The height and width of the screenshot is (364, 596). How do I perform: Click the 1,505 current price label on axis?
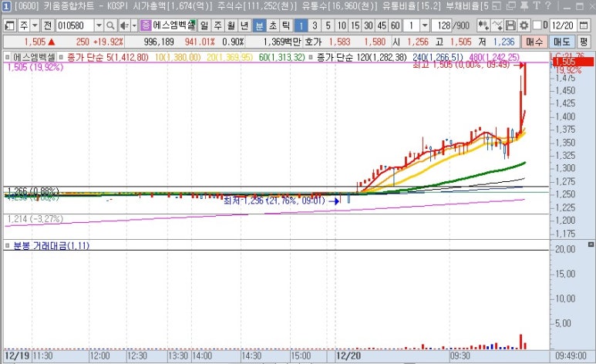(572, 62)
